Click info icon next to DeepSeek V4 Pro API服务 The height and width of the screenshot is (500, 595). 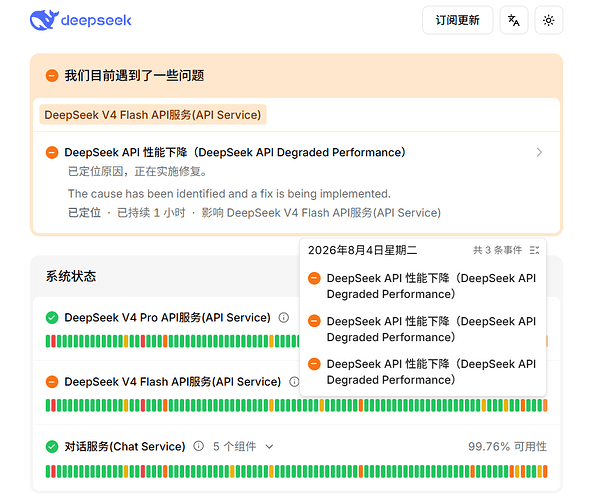[283, 318]
